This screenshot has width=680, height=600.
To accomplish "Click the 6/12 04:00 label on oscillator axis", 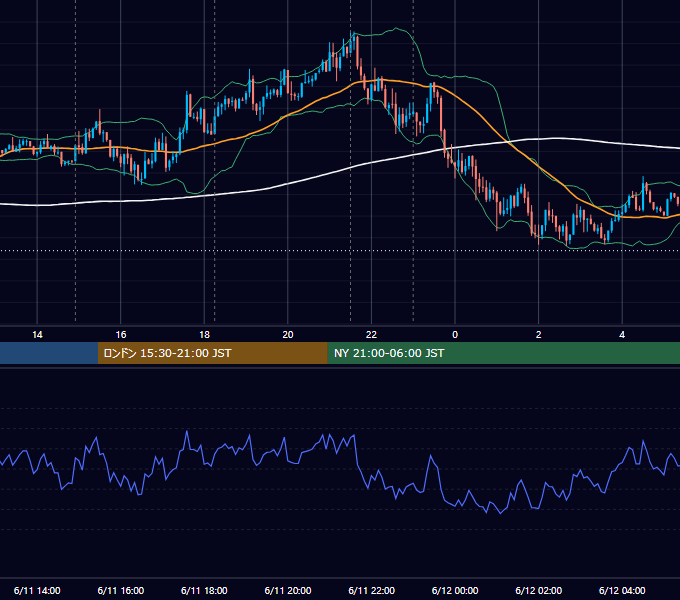I will (x=622, y=590).
